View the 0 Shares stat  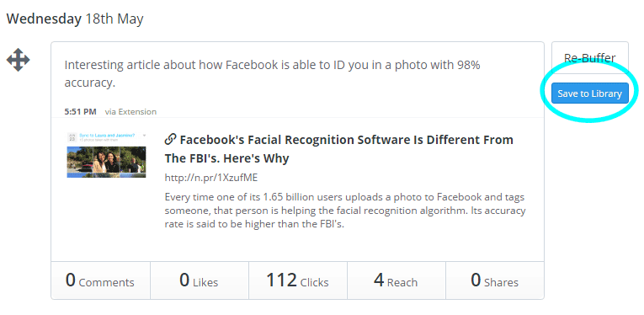point(494,280)
